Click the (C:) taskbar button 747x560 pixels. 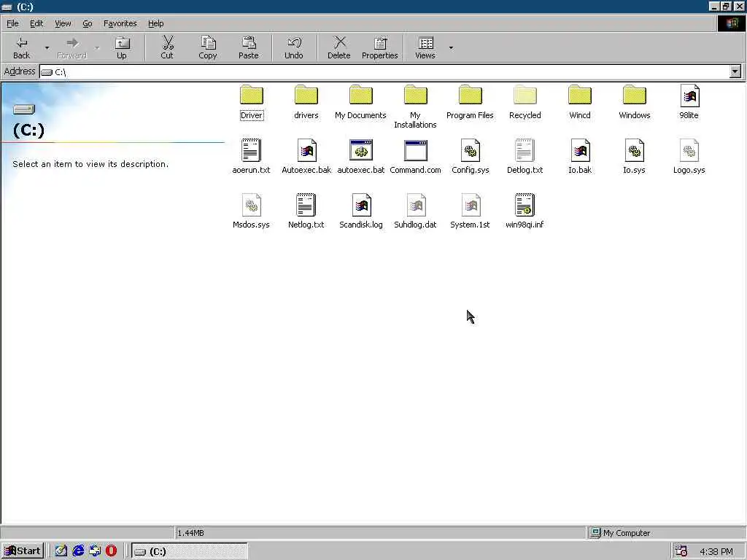coord(190,551)
